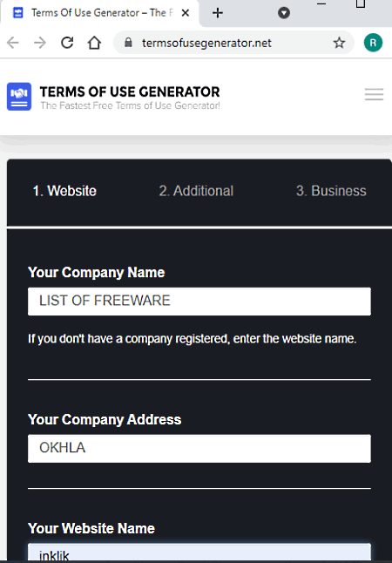Viewport: 392px width, 563px height.
Task: Click the Your Company Name field
Action: (199, 302)
